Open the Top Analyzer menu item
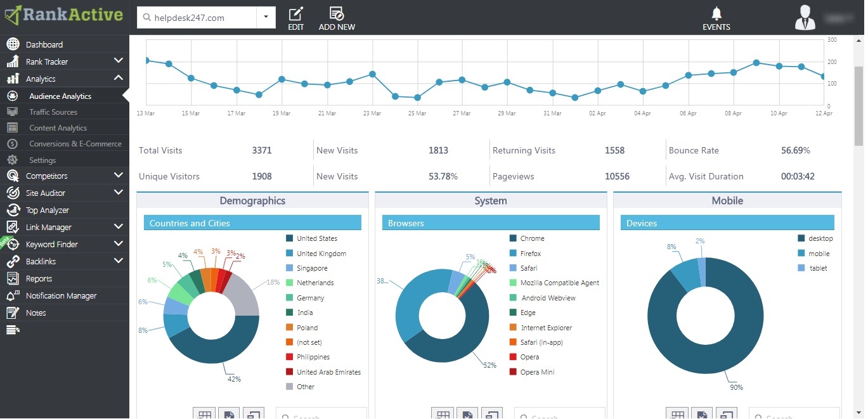Screen dimensions: 868x419 click(48, 210)
